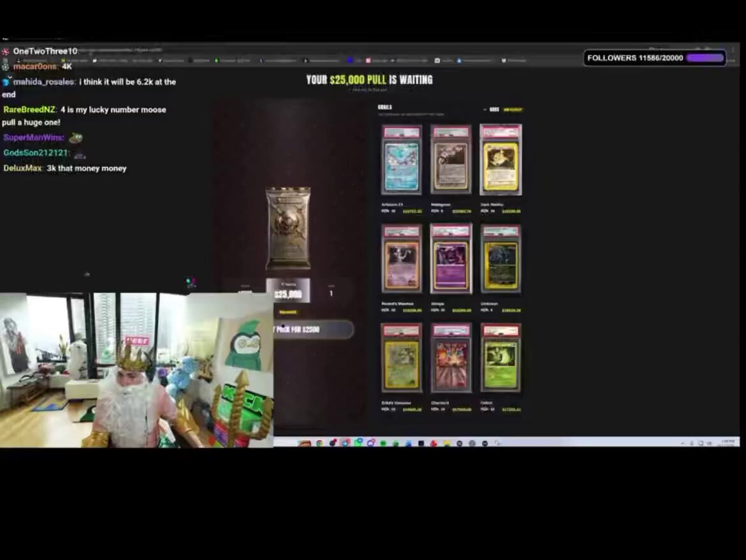Click the followers goal progress bar

click(x=705, y=58)
